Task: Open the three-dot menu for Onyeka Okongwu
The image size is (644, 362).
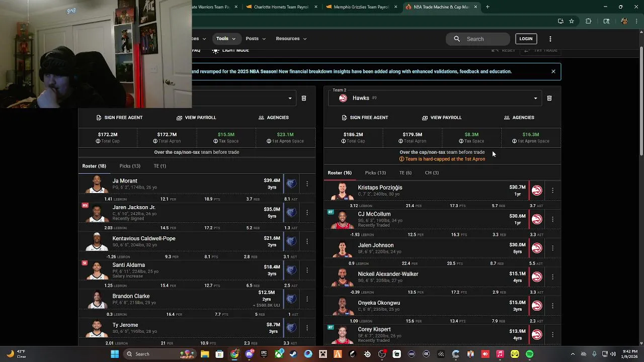Action: tap(552, 306)
